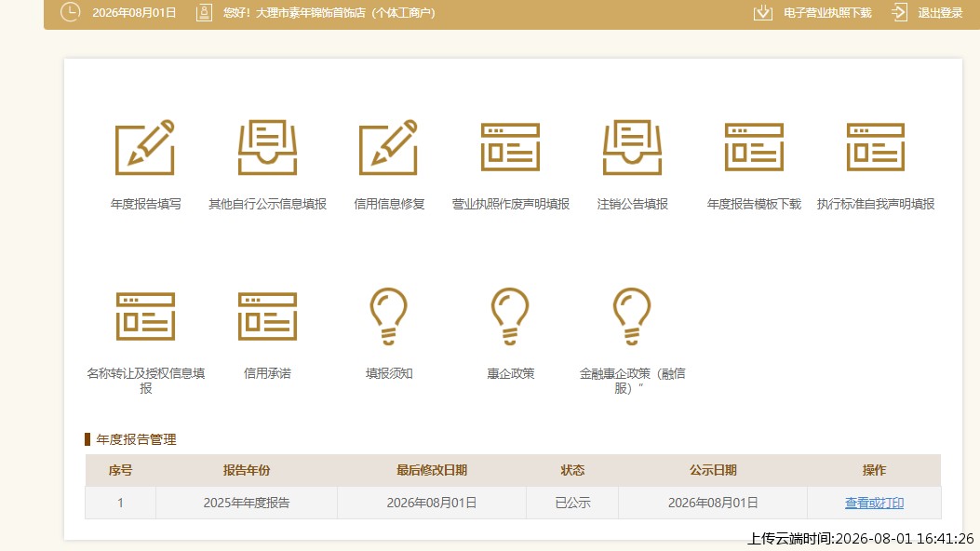Open the 执行标准自我声明填报 form icon

(876, 147)
